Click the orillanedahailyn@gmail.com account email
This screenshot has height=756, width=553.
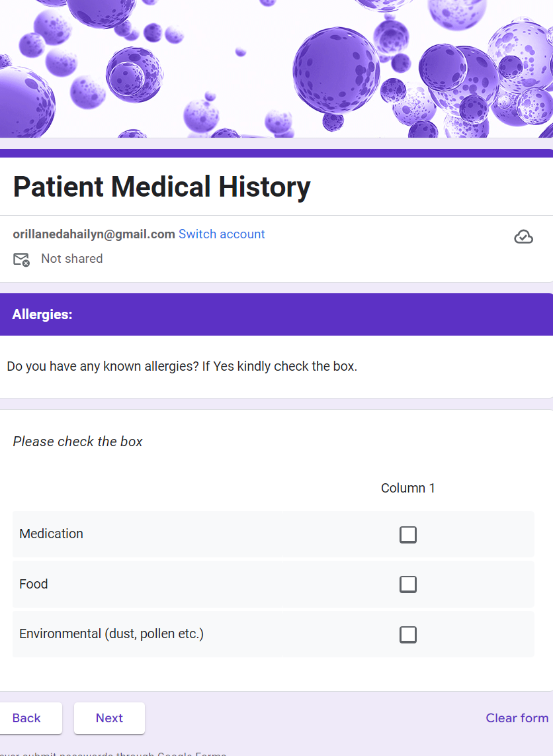[94, 234]
